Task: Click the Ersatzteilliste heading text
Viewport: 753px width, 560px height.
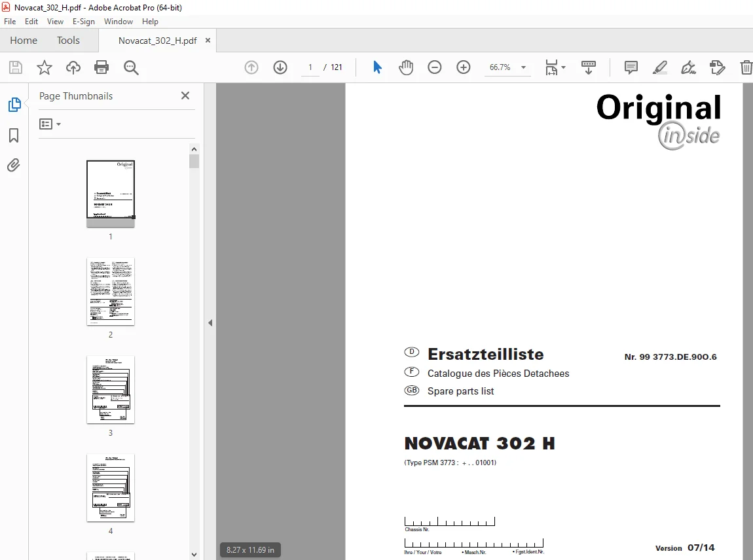Action: tap(485, 354)
